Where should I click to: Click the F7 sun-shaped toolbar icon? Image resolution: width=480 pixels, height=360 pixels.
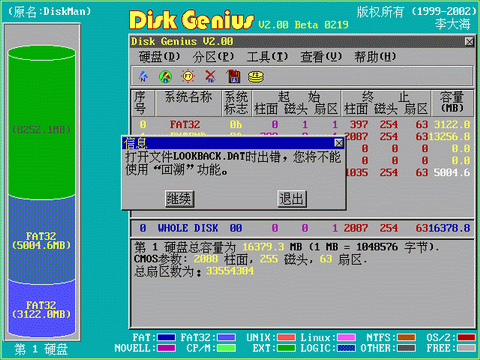(188, 76)
